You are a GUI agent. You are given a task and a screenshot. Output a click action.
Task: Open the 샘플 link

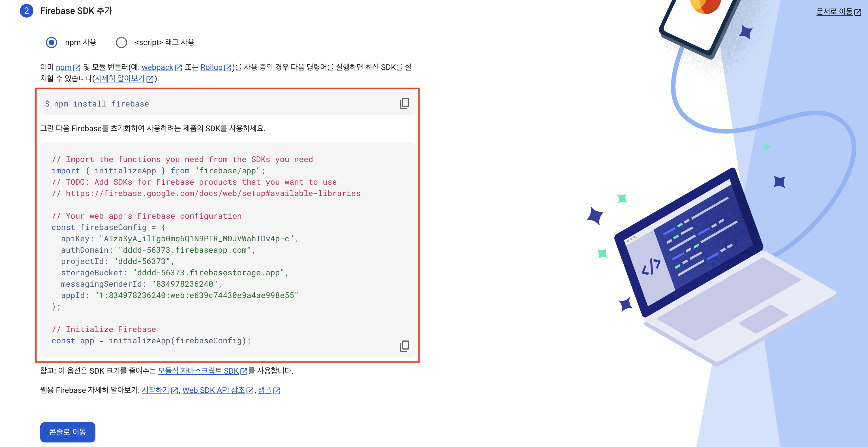click(264, 390)
